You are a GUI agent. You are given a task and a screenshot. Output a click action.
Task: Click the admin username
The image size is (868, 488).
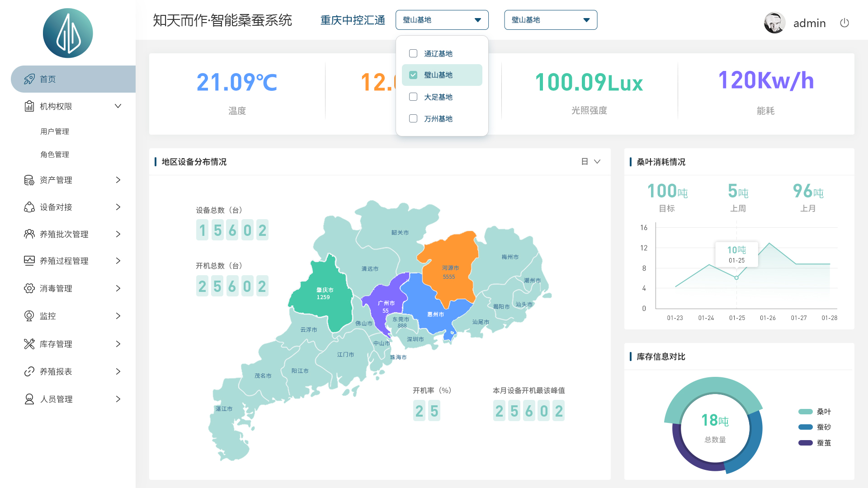click(x=809, y=23)
